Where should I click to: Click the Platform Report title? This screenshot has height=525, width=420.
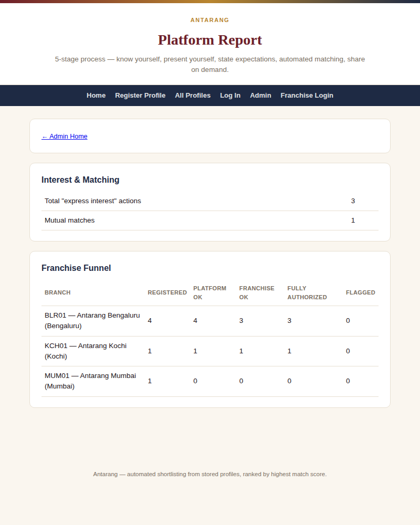point(210,40)
